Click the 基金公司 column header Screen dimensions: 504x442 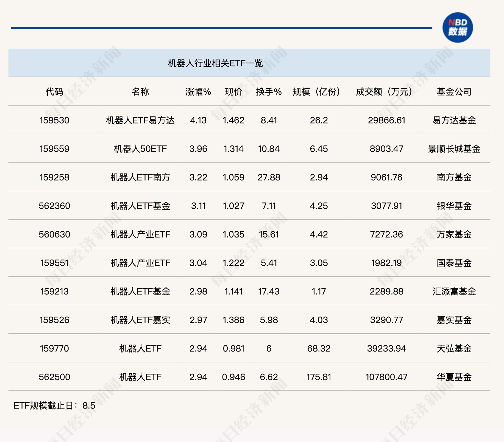click(454, 92)
